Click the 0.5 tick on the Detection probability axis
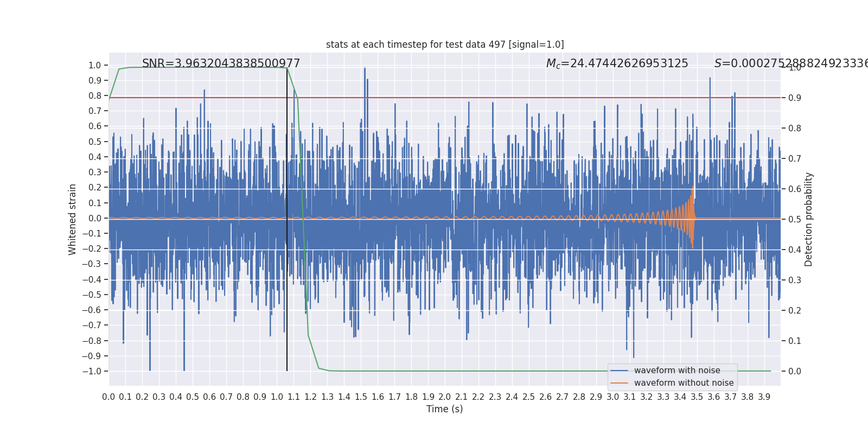This screenshot has width=868, height=434. coord(795,219)
